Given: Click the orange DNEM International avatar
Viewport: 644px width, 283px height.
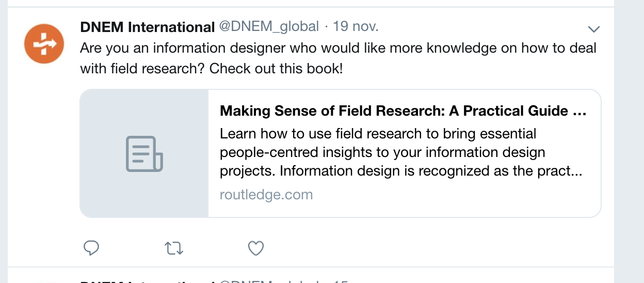Looking at the screenshot, I should (x=44, y=44).
